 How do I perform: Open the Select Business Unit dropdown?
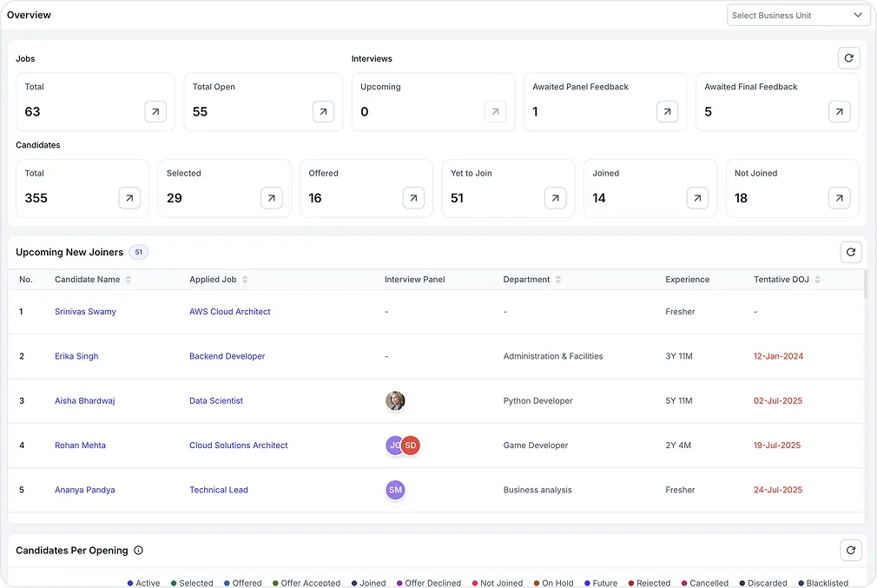tap(797, 15)
